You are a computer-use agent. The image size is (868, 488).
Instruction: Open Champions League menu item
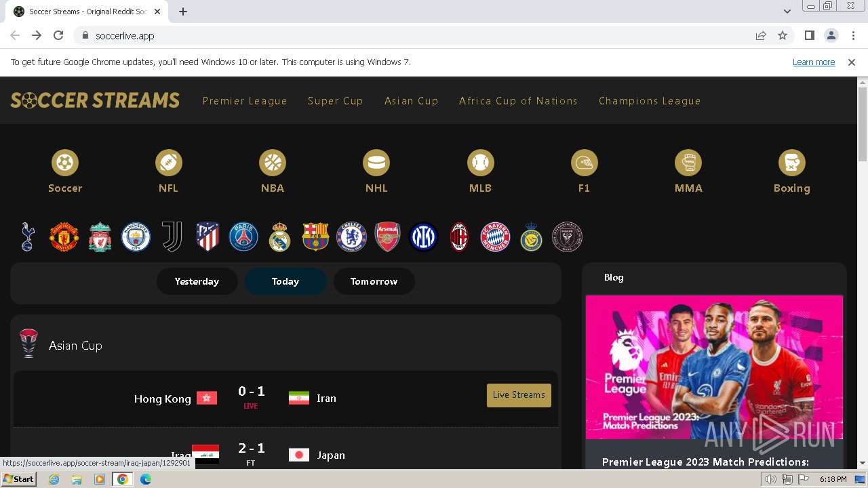pos(650,101)
